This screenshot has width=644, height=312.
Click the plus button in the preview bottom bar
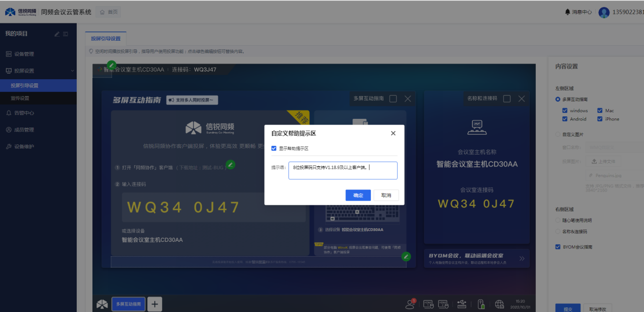click(x=154, y=304)
